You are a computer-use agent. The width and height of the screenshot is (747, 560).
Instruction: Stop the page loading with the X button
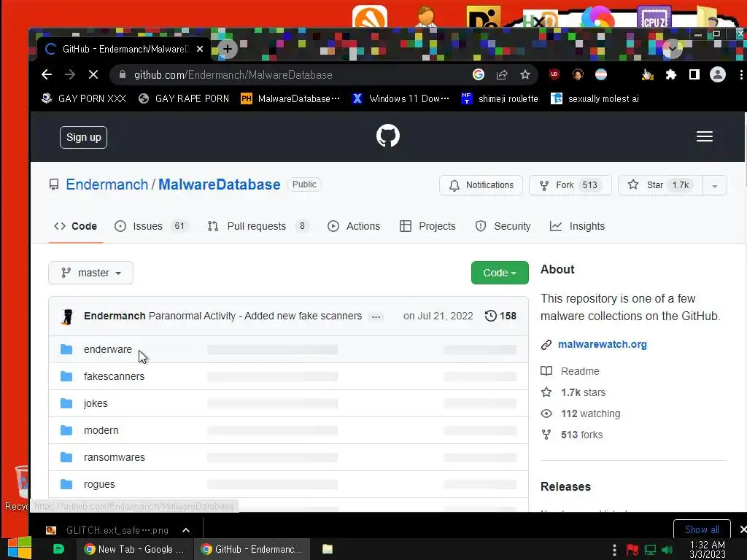pos(93,75)
